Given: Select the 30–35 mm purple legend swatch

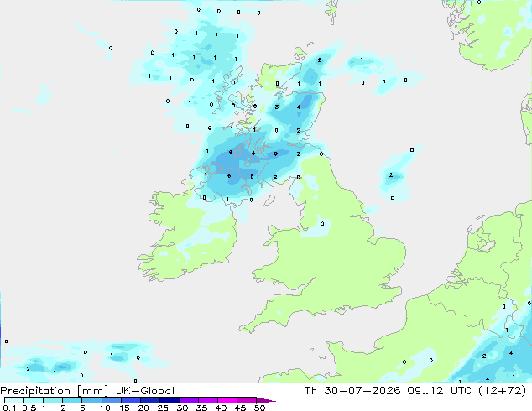Looking at the screenshot, I should pos(188,400).
